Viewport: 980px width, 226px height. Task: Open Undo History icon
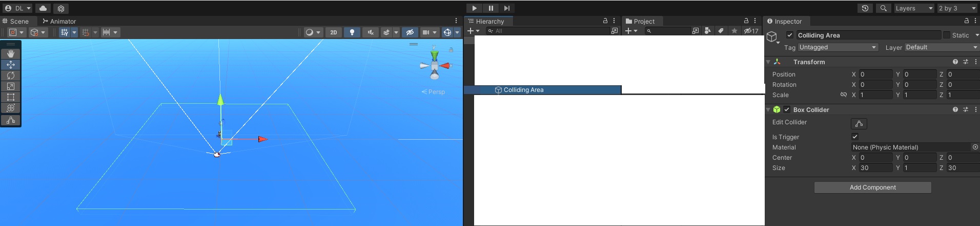865,8
